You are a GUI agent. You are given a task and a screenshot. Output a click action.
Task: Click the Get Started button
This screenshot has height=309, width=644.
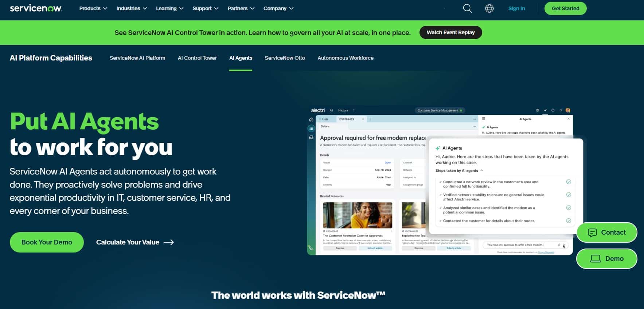coord(565,8)
